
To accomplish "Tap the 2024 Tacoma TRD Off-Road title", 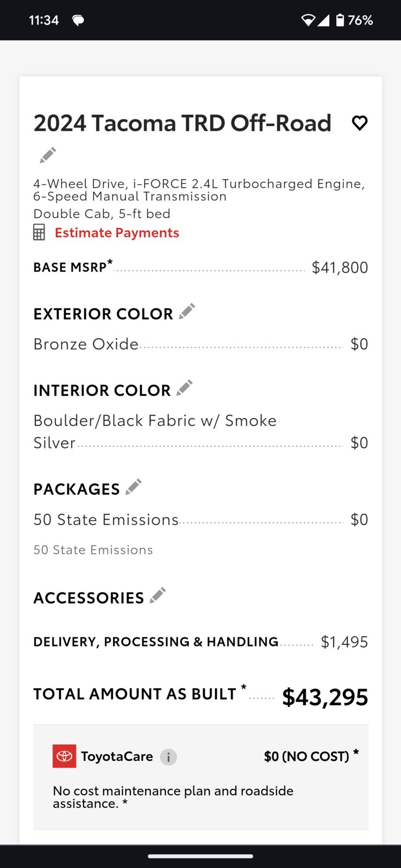I will [x=183, y=123].
